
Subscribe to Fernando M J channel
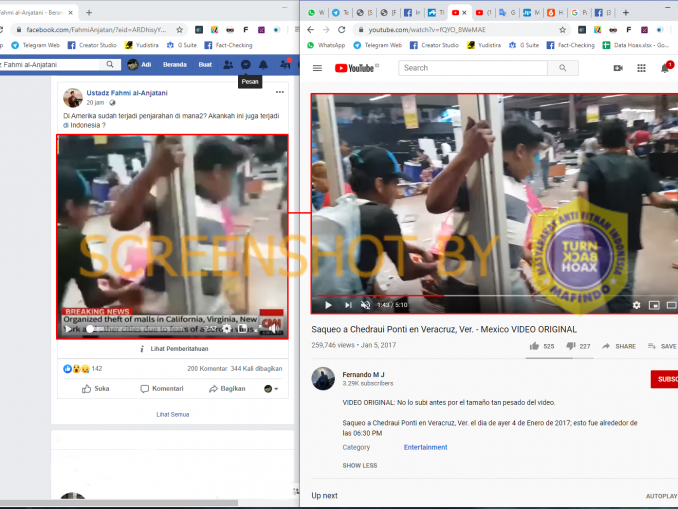[x=664, y=379]
